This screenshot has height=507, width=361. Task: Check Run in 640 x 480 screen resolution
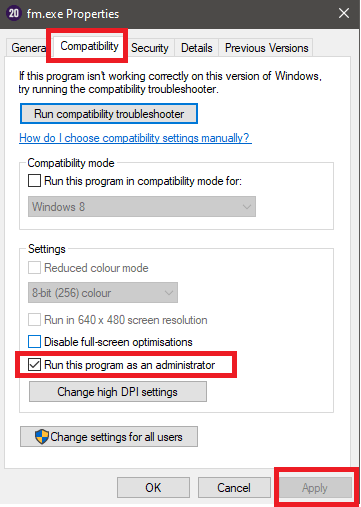(34, 319)
